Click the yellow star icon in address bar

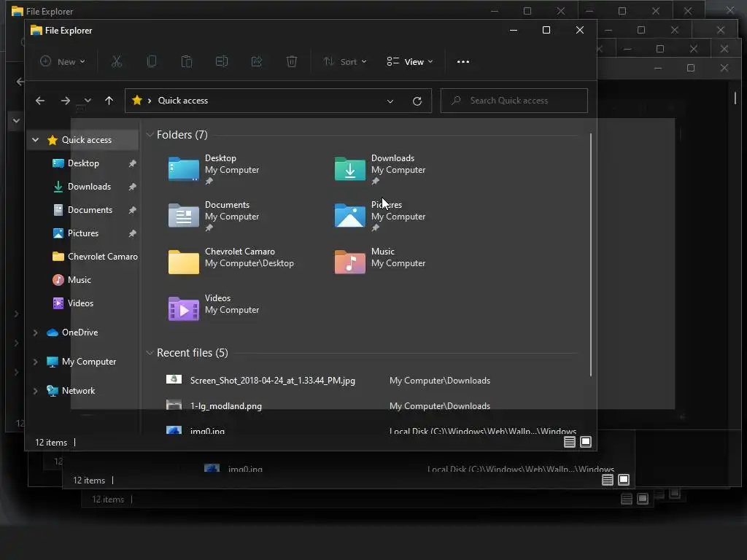pos(137,100)
